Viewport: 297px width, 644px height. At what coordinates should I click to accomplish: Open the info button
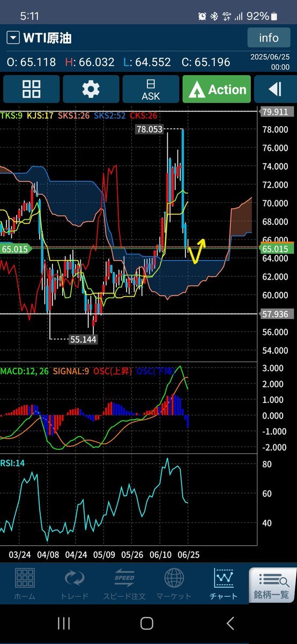click(269, 38)
